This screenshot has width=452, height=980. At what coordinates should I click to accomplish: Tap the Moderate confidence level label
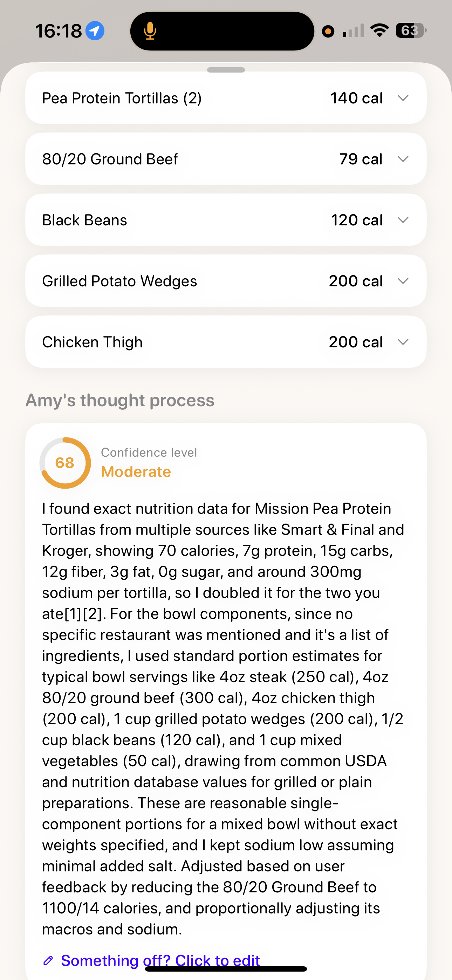click(136, 472)
